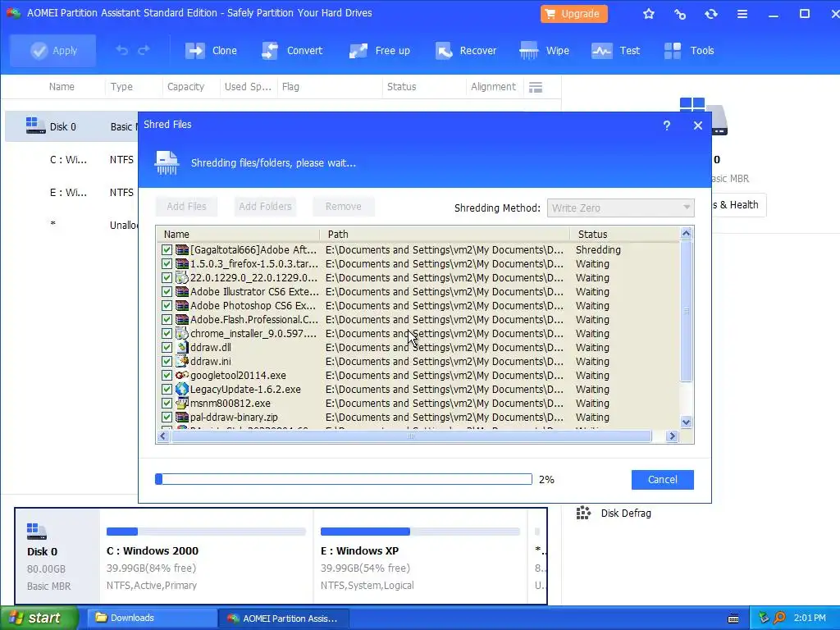Image resolution: width=840 pixels, height=630 pixels.
Task: Click the shredding progress bar
Action: click(344, 479)
